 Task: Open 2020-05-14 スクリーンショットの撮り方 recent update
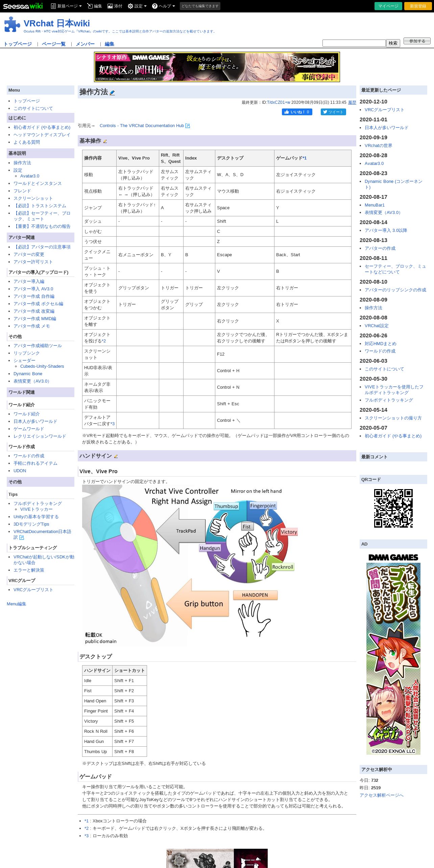393,418
